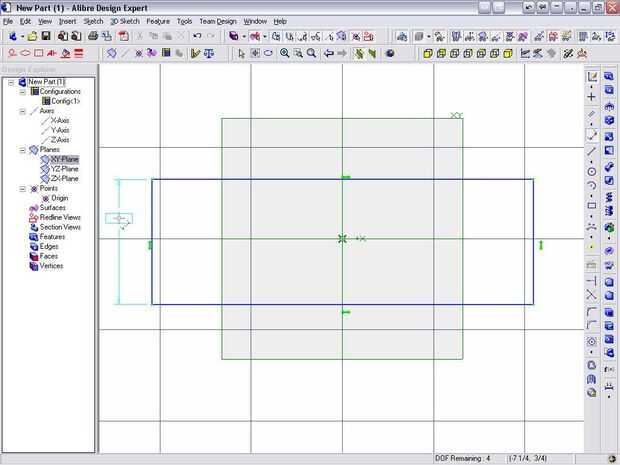The height and width of the screenshot is (465, 620).
Task: Select Redline Views in the tree
Action: [x=60, y=217]
